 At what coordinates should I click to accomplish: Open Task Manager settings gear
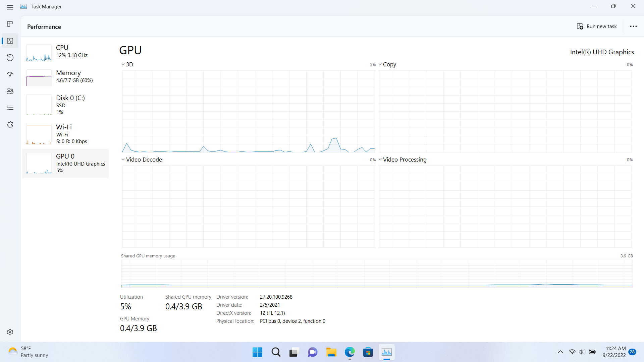[10, 332]
